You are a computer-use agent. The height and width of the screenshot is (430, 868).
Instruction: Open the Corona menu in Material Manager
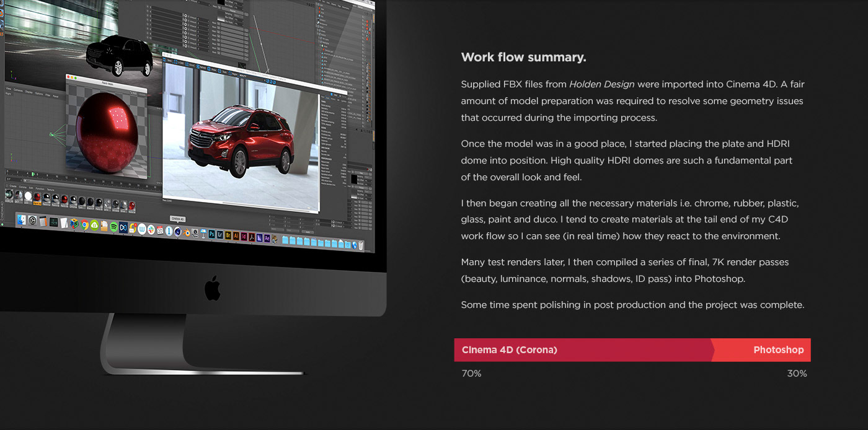[x=22, y=187]
